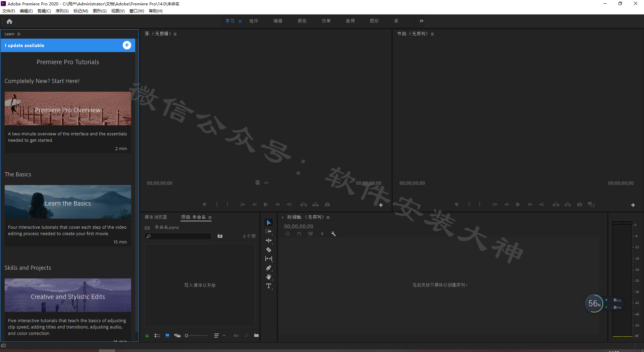Click Program monitor comparison view icon
This screenshot has width=644, height=352.
point(591,205)
